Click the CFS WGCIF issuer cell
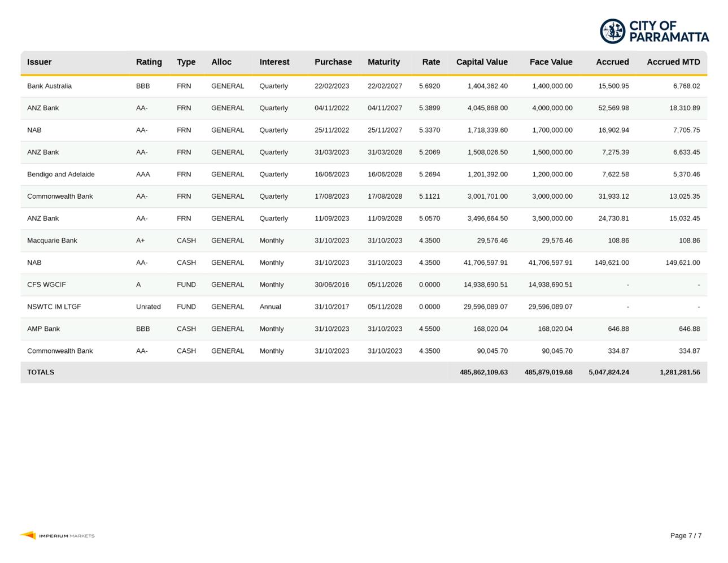The width and height of the screenshot is (728, 563). [46, 285]
